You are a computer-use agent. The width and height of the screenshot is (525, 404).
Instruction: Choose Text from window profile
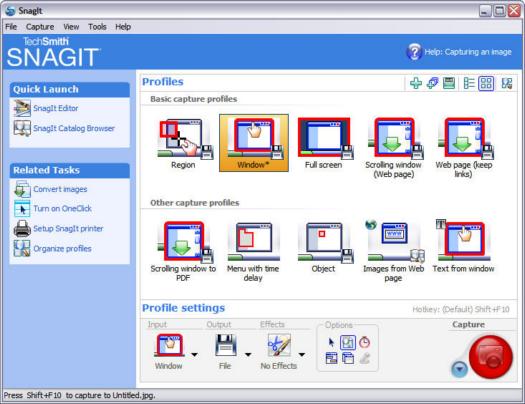pyautogui.click(x=464, y=247)
